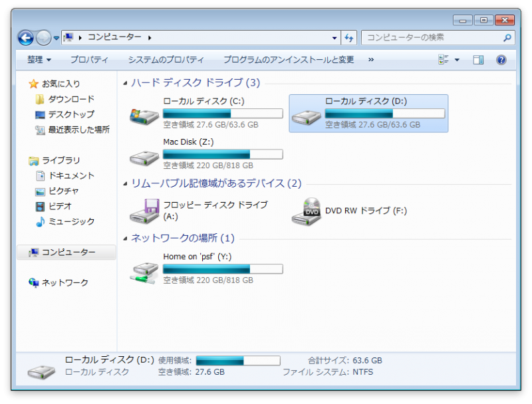
Task: Click the computer icon in the address bar
Action: pyautogui.click(x=68, y=37)
